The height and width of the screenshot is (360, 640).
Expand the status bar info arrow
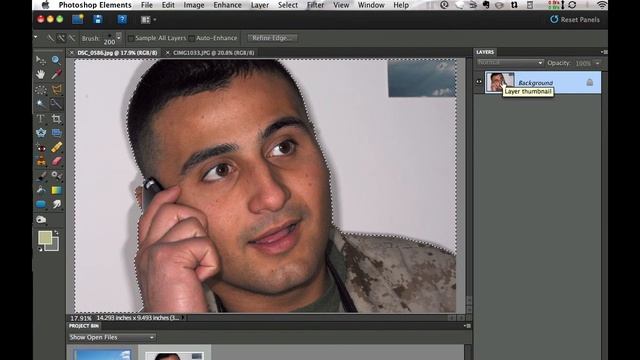(x=183, y=318)
